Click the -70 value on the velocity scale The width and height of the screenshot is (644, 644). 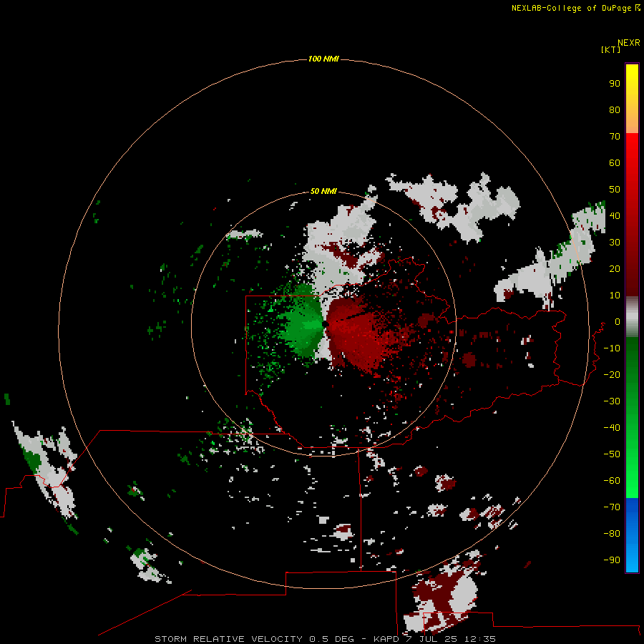click(612, 507)
